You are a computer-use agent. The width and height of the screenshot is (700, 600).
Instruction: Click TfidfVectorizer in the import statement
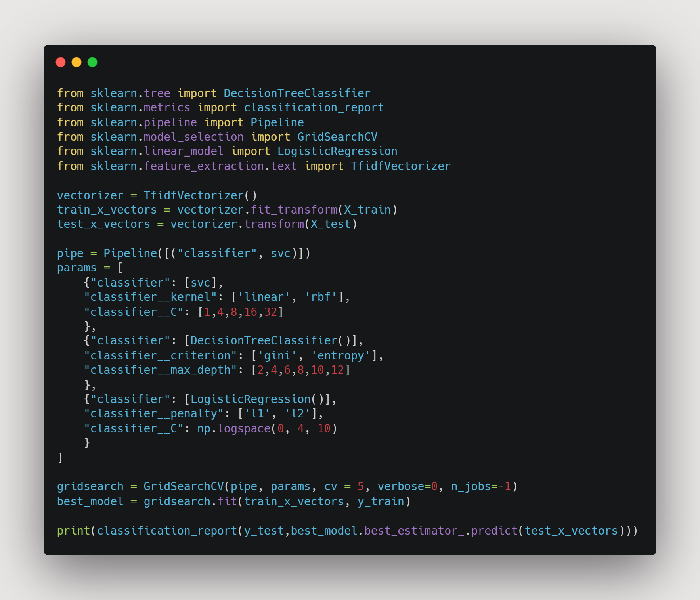click(400, 166)
